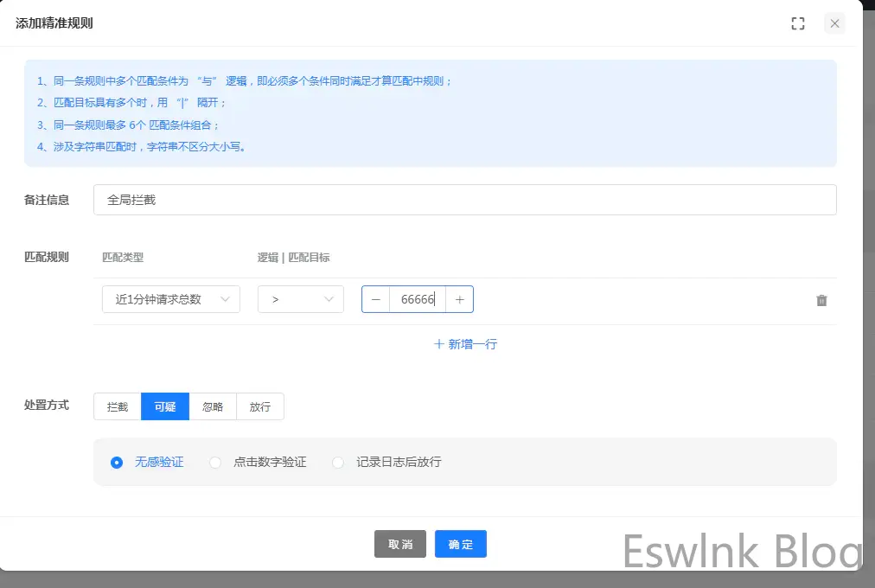Viewport: 875px width, 588px height.
Task: Click the 备注信息 remark input field
Action: 464,200
